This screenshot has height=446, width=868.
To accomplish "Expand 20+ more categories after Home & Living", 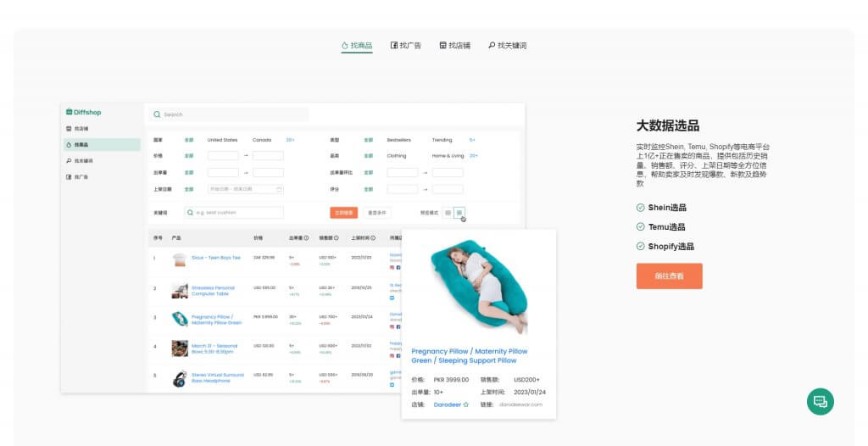I will pyautogui.click(x=474, y=156).
